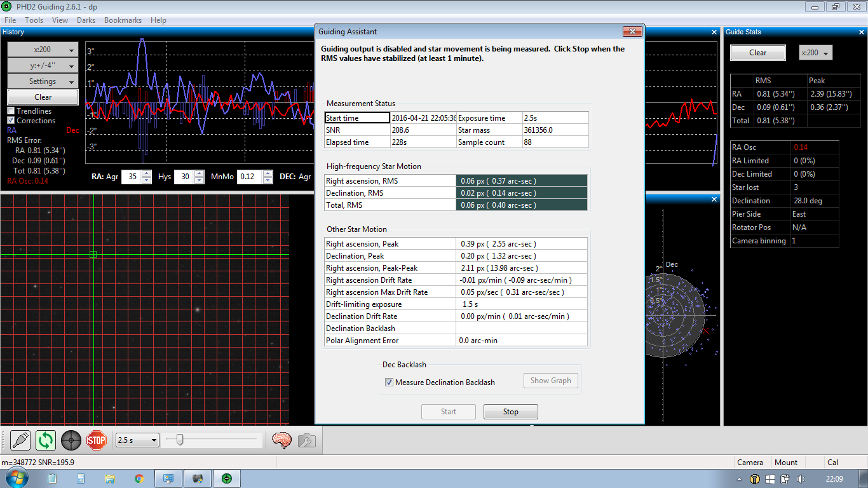Open the calculator icon in taskbar
The width and height of the screenshot is (868, 488).
(x=81, y=478)
